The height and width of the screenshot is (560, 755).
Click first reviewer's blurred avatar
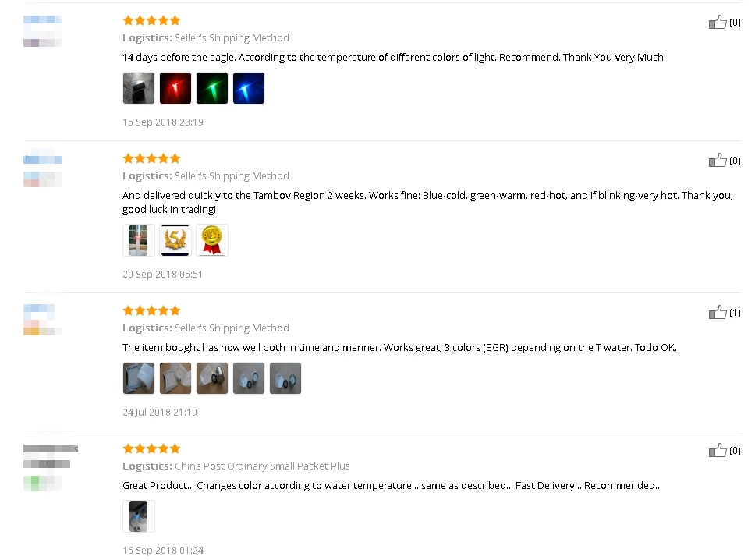(43, 31)
